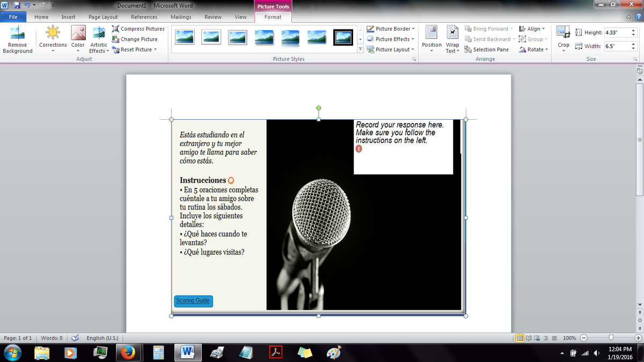
Task: Open the Rotate dropdown menu
Action: coord(535,49)
